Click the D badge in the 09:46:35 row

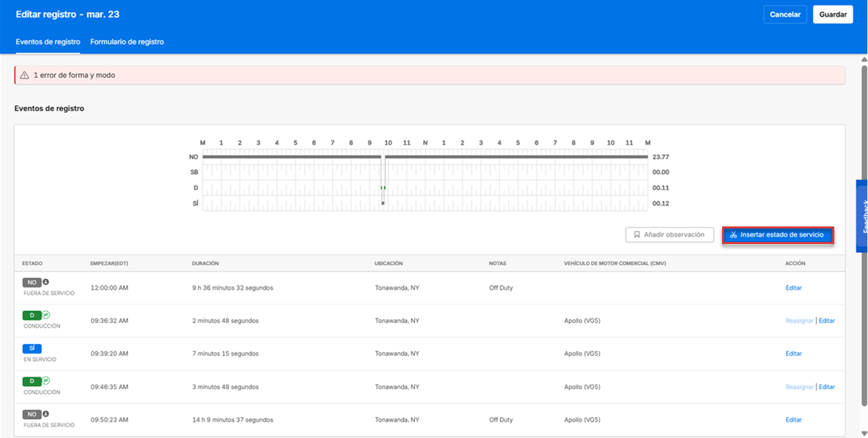click(31, 381)
